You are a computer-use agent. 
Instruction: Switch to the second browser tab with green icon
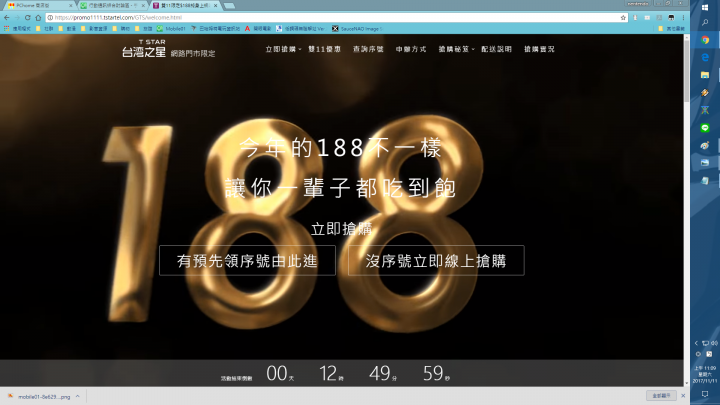point(113,6)
